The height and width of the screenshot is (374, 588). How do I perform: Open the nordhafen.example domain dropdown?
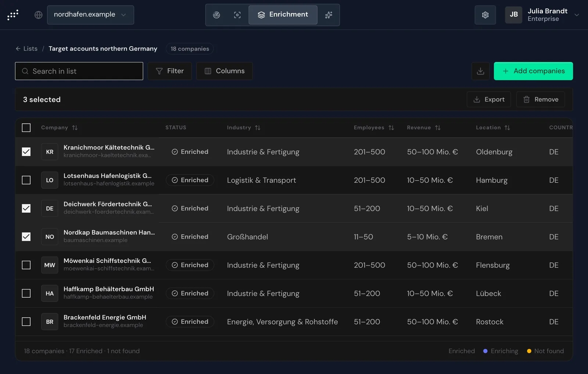click(90, 15)
